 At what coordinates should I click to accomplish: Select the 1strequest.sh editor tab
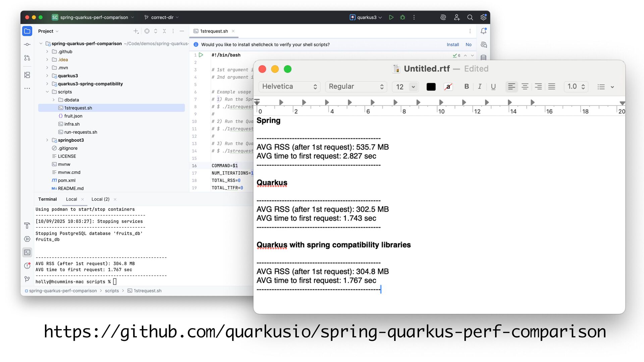click(214, 31)
